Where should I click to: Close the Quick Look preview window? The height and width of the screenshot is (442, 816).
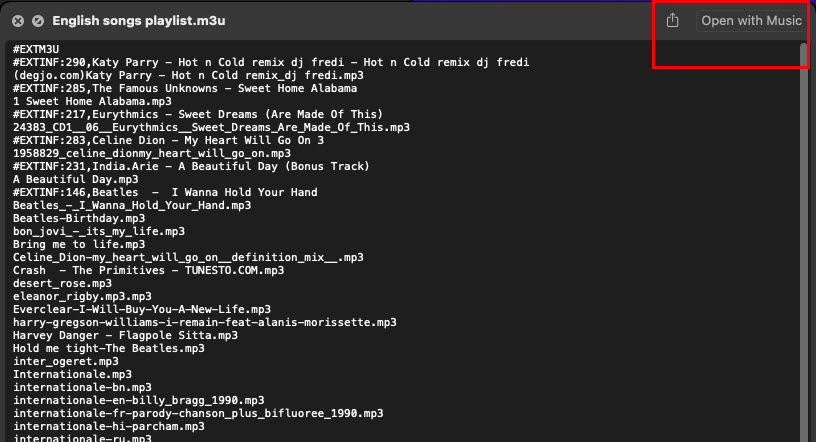click(18, 21)
